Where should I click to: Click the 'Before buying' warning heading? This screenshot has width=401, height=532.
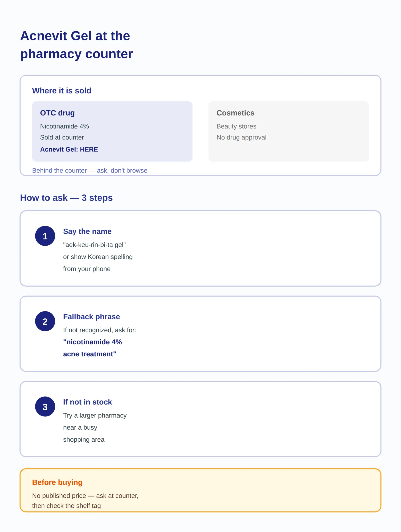pyautogui.click(x=57, y=482)
